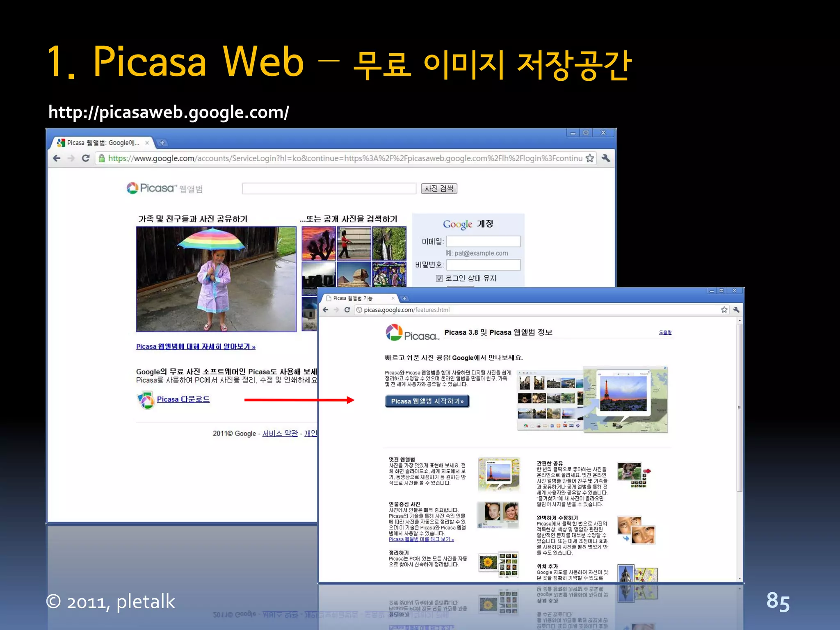Click forward arrow in Picasa Web Albums window
Viewport: 840px width, 630px height.
71,158
